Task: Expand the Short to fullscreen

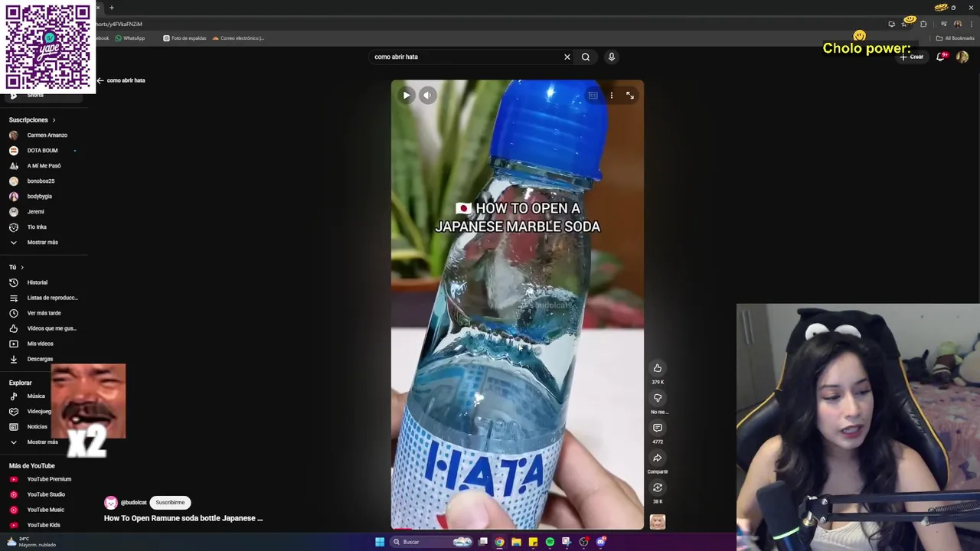Action: point(629,95)
